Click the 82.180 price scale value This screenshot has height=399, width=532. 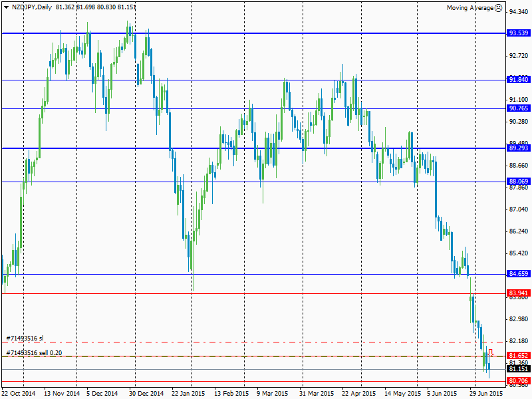[x=519, y=340]
